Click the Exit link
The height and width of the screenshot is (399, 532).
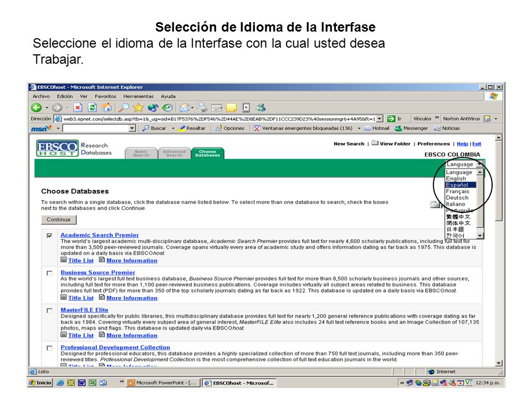pos(477,144)
